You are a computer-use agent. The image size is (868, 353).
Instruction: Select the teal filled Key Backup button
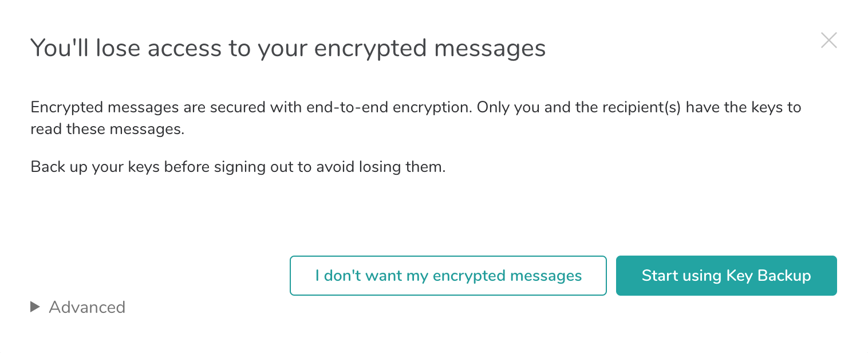pyautogui.click(x=726, y=276)
